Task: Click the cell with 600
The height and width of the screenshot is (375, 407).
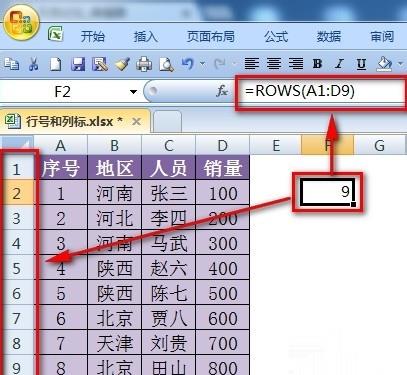Action: click(222, 318)
